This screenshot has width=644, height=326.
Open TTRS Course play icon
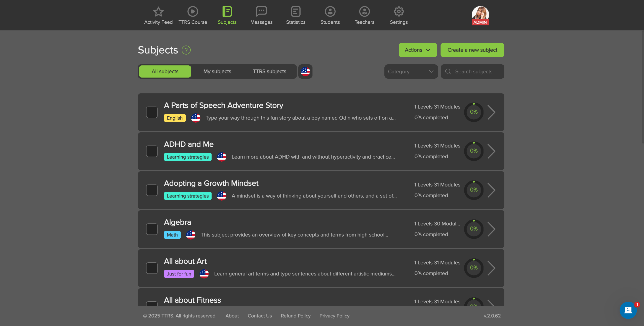point(193,12)
